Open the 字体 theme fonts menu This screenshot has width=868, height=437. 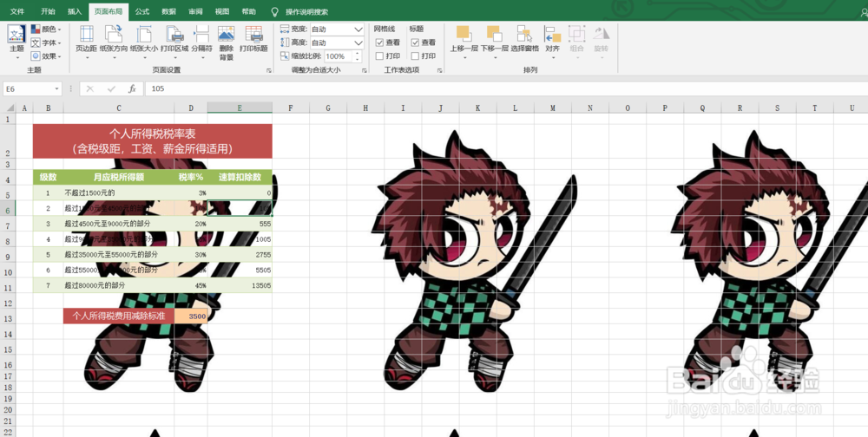point(46,42)
